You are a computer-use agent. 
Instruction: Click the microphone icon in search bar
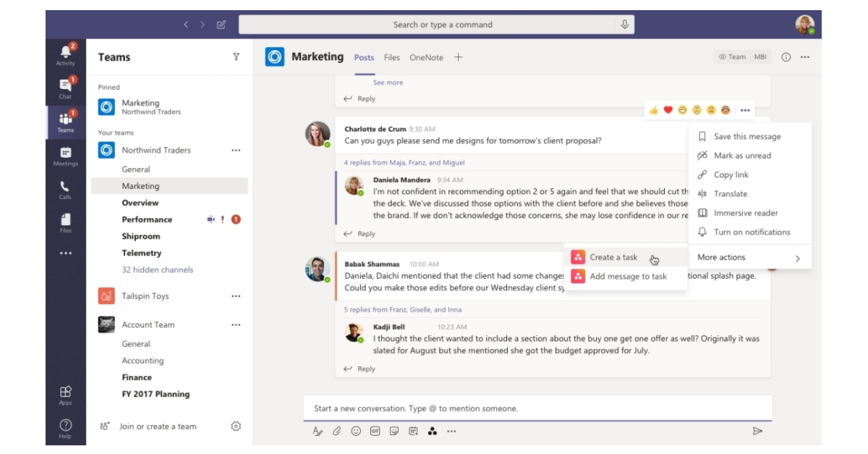pos(624,25)
